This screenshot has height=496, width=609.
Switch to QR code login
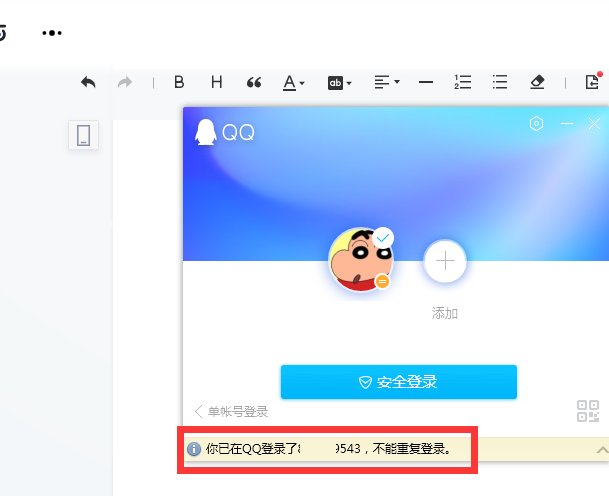tap(588, 411)
